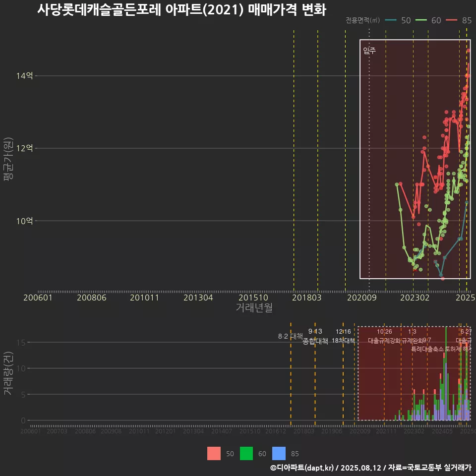Click the 10 volume axis label
The height and width of the screenshot is (476, 476).
(21, 368)
